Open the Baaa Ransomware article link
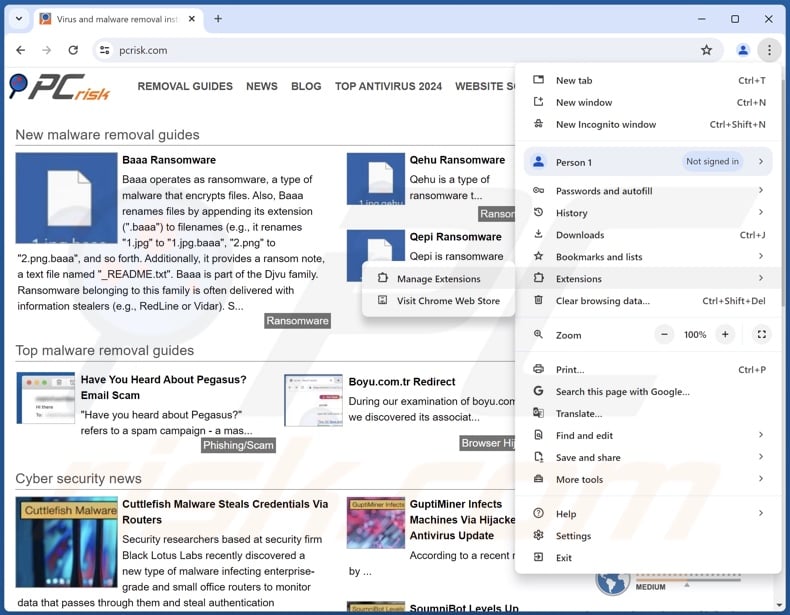Image resolution: width=790 pixels, height=615 pixels. (x=169, y=160)
